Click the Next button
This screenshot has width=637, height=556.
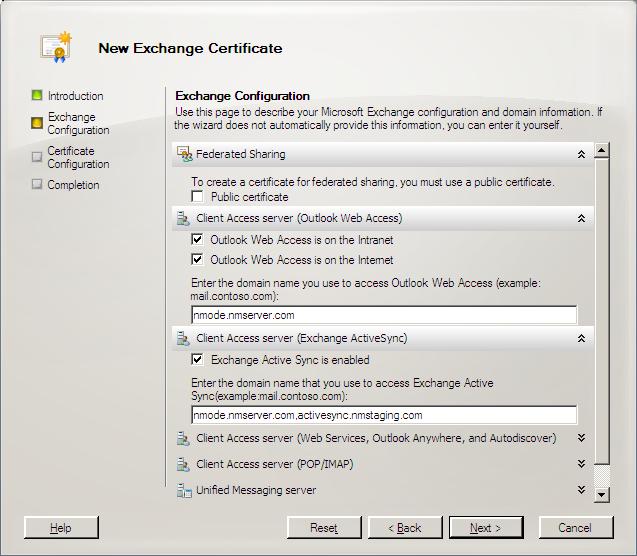(486, 528)
